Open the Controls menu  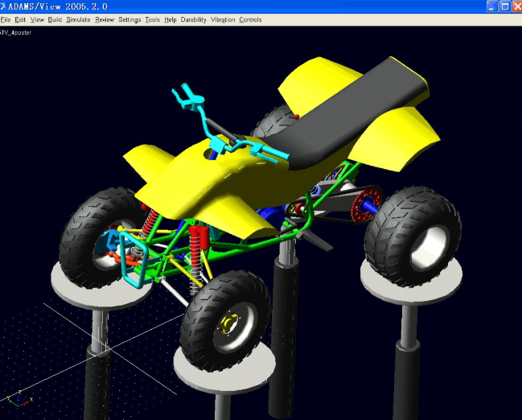(251, 19)
